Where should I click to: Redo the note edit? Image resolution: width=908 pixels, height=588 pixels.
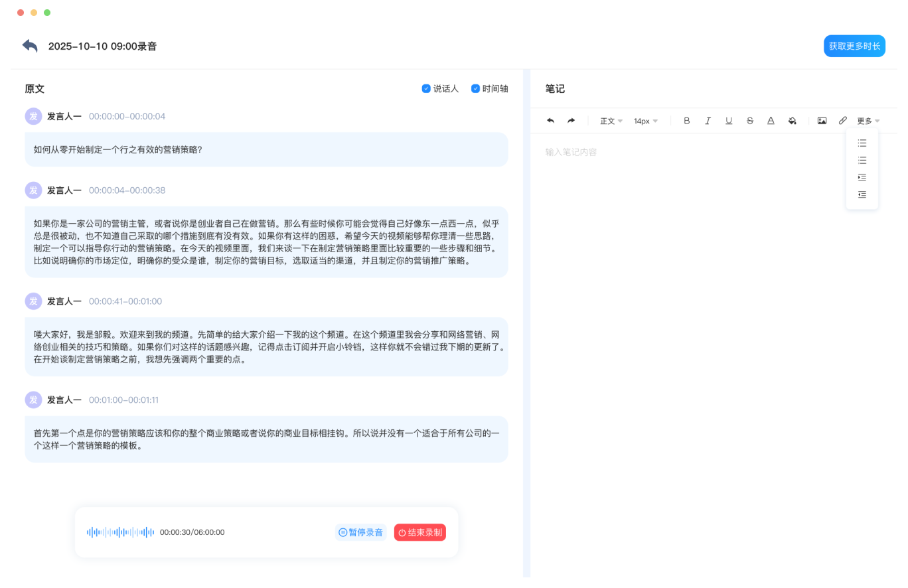pyautogui.click(x=571, y=121)
